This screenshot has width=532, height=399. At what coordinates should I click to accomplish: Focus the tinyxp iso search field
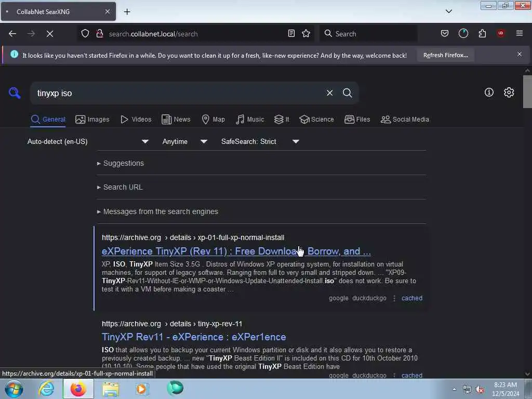point(177,93)
